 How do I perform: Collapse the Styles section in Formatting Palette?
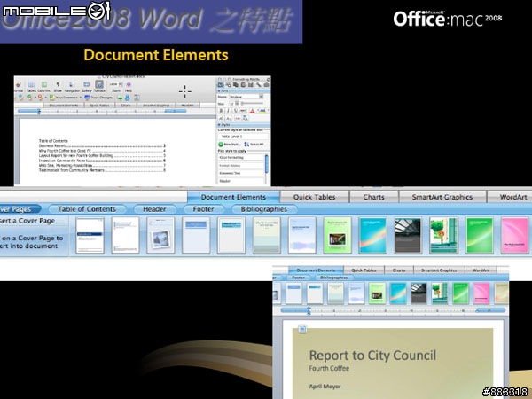219,124
